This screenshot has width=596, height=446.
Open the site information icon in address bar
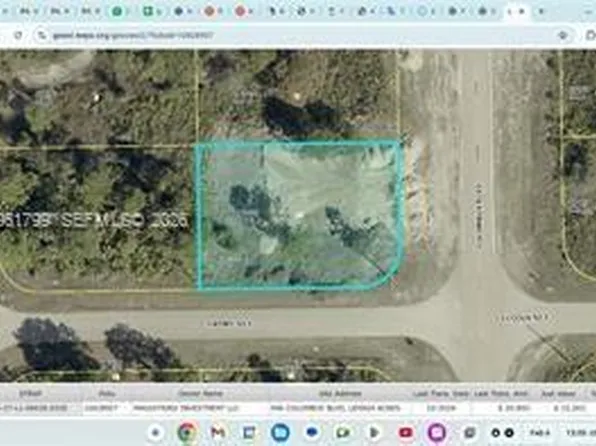pos(41,35)
